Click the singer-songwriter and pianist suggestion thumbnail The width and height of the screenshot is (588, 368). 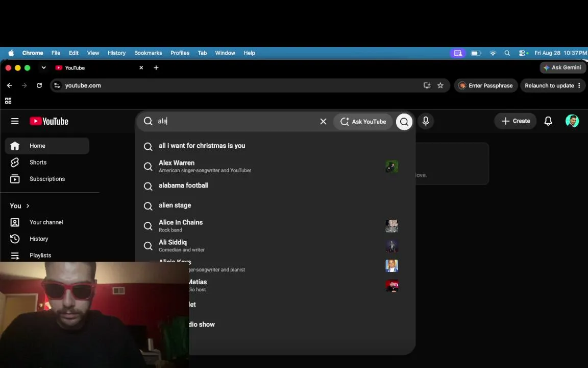tap(391, 265)
